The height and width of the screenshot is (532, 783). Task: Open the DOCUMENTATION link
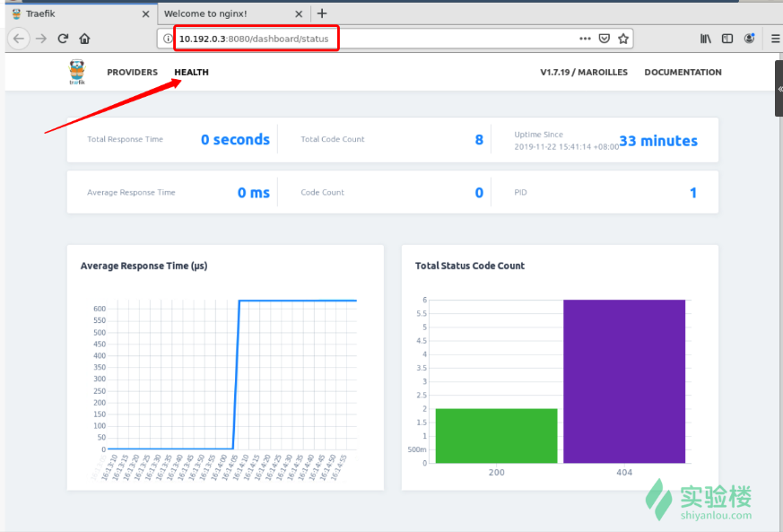pos(683,73)
